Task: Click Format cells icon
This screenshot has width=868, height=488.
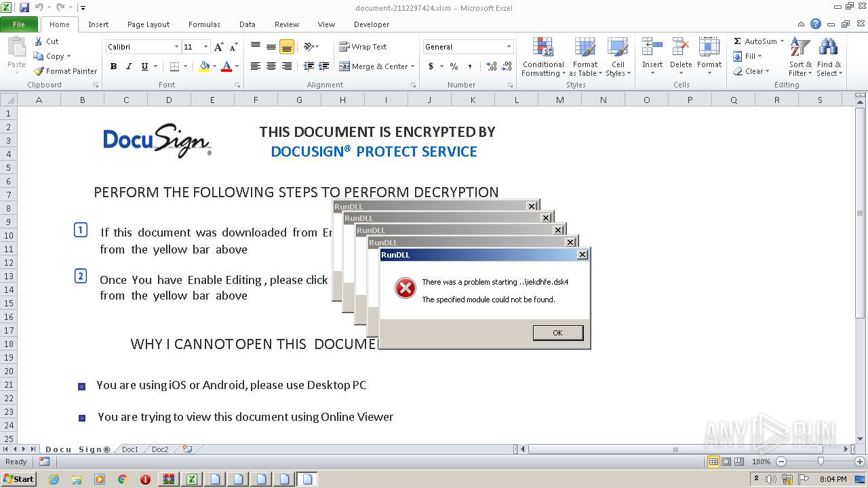Action: pyautogui.click(x=709, y=47)
